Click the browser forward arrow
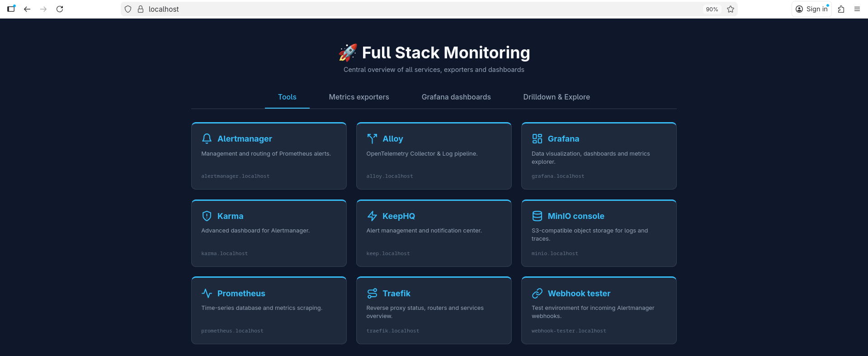 [x=43, y=9]
